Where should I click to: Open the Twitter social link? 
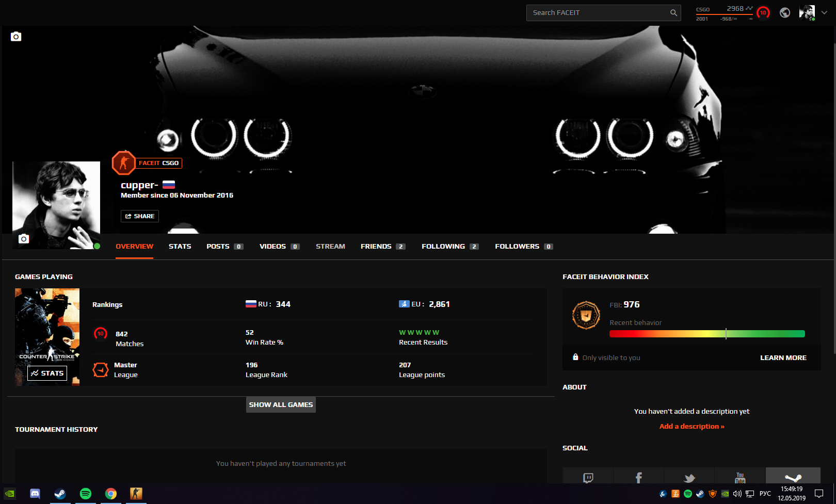click(689, 477)
